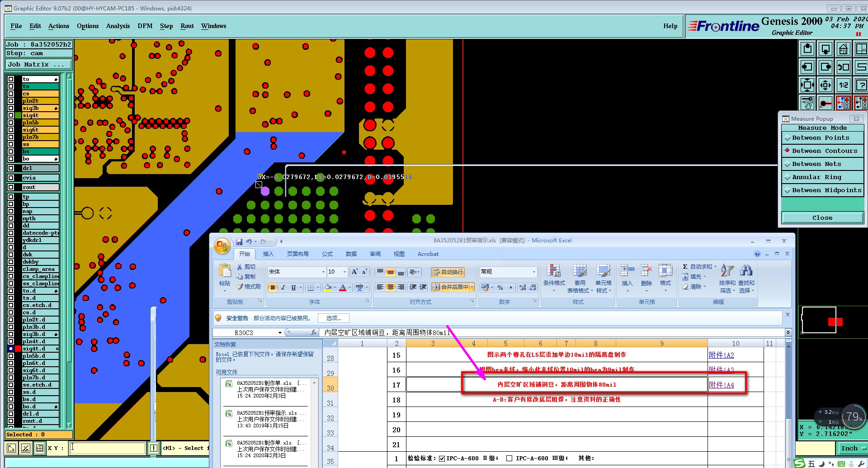Select Between Contours measure mode
Viewport: 868px width, 468px height.
pyautogui.click(x=822, y=151)
